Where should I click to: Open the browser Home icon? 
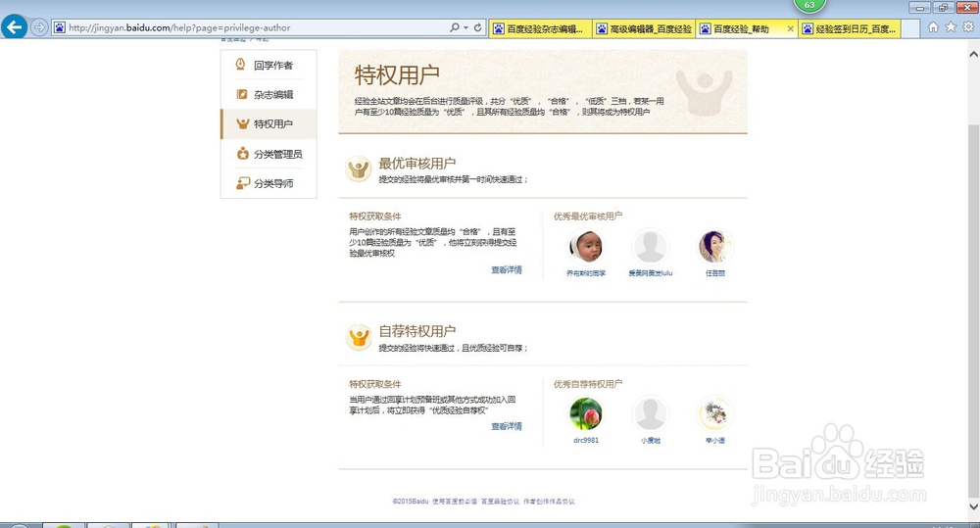(x=933, y=26)
